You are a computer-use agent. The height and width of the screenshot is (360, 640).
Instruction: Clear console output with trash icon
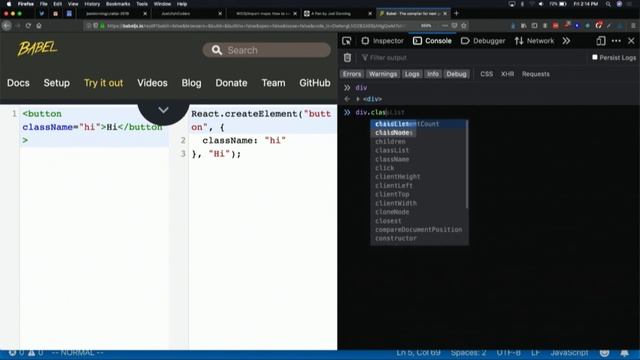(347, 58)
